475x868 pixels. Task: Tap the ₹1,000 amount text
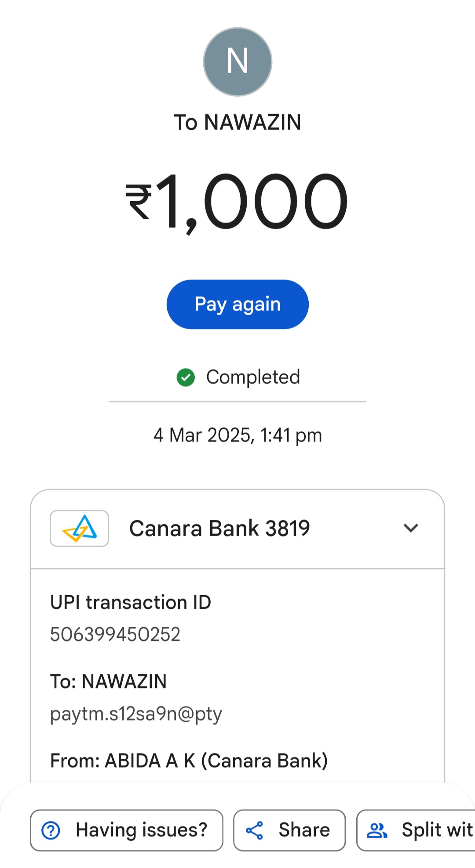pos(237,201)
